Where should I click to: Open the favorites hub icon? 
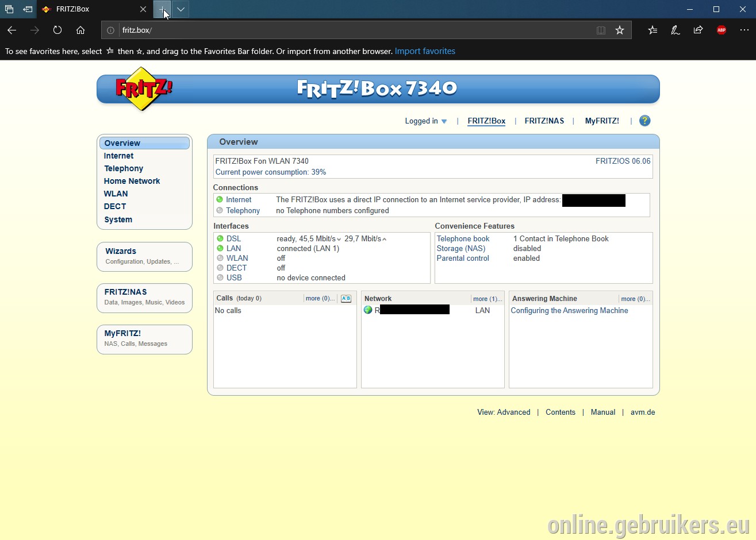point(653,30)
